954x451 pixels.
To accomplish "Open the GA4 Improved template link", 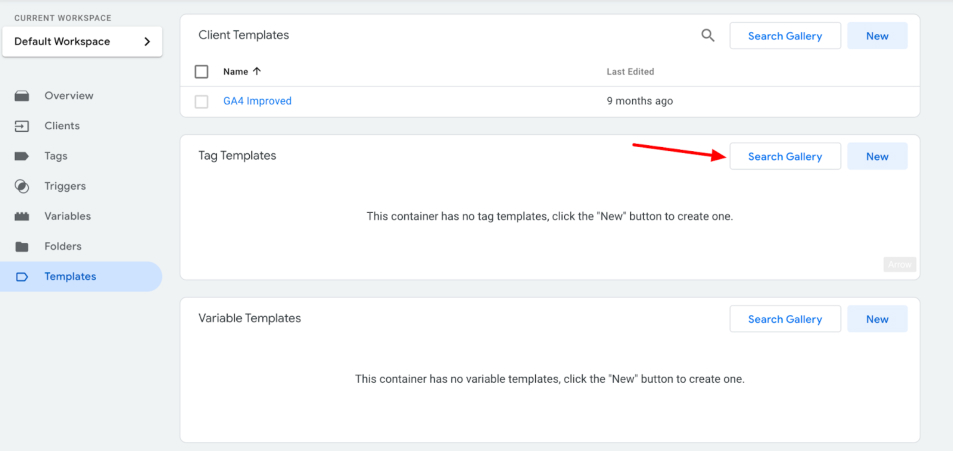I will [257, 101].
